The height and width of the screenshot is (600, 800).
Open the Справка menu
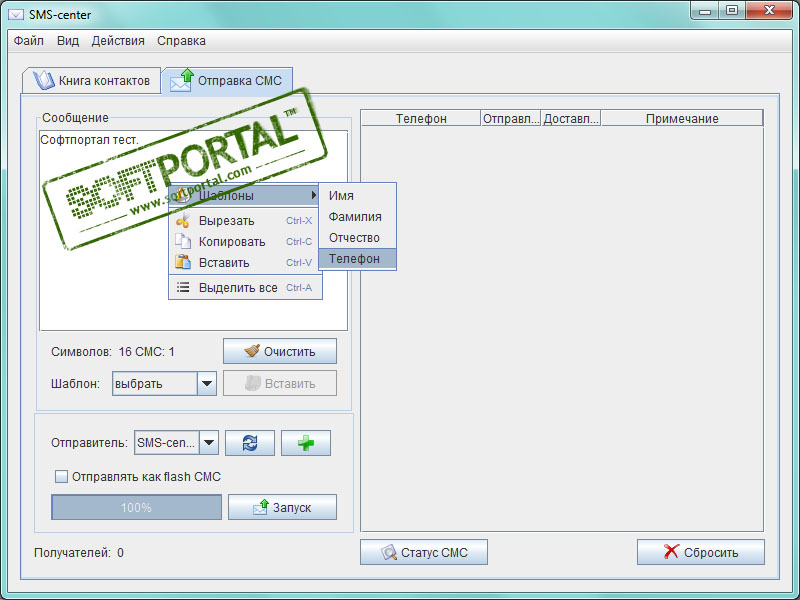[181, 41]
